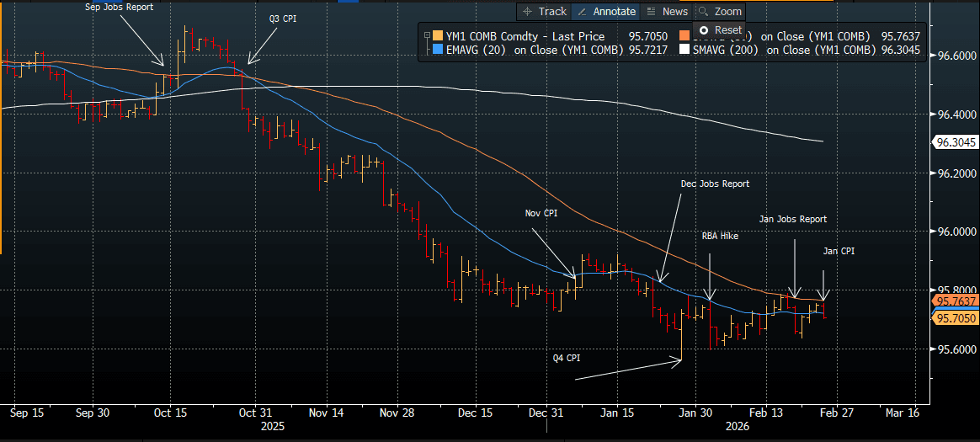The image size is (980, 442).
Task: Click the RBA Hike annotation label
Action: [x=719, y=237]
